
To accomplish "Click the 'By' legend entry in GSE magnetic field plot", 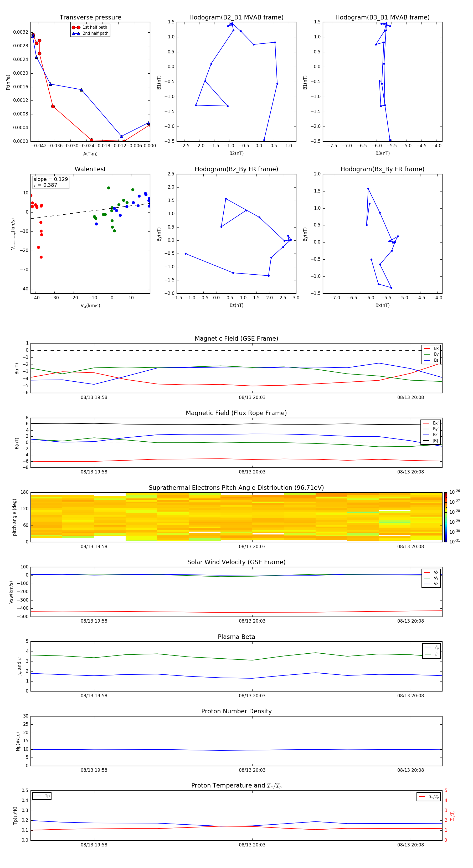I will tap(431, 354).
